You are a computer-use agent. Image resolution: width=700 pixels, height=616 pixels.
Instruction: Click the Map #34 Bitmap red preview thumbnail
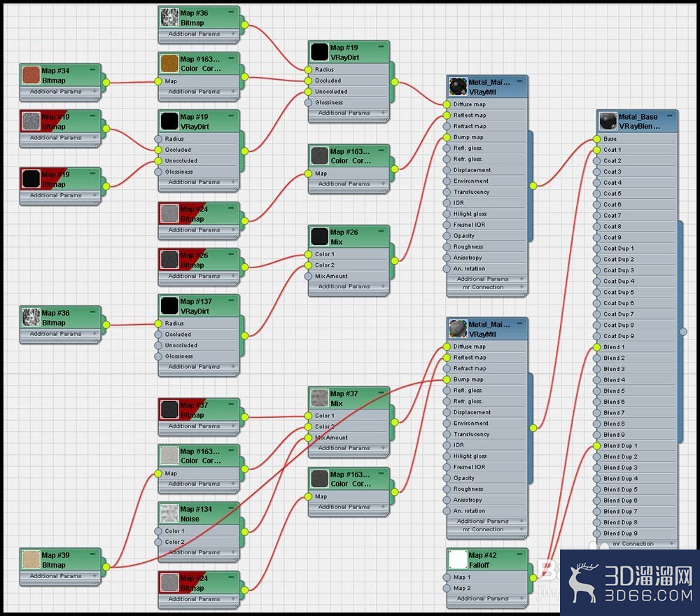click(x=31, y=76)
